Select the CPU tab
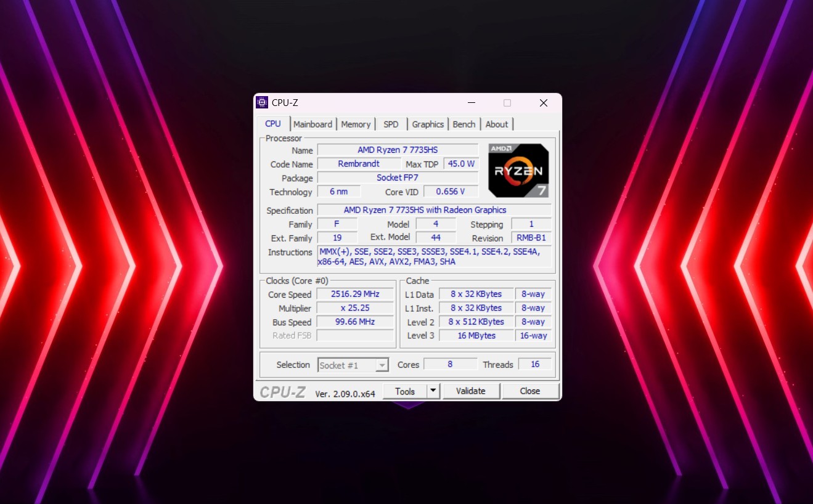 273,123
